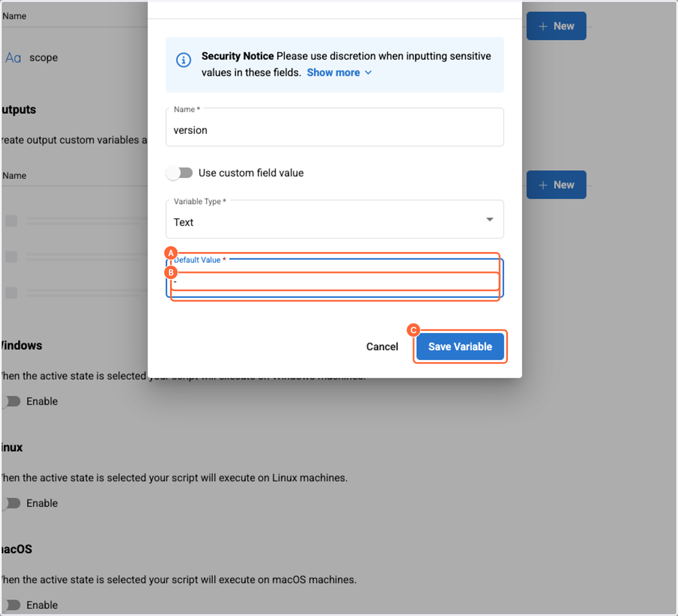Toggle Use custom field value switch

[180, 173]
